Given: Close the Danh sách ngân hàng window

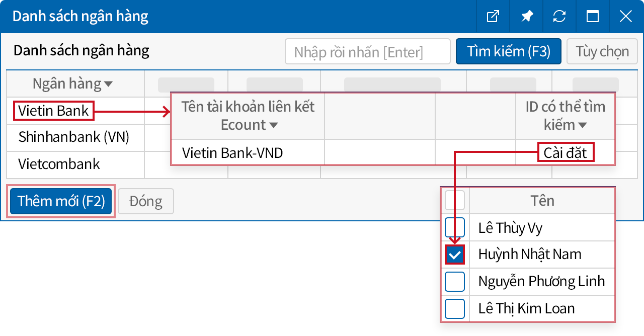Looking at the screenshot, I should click(x=626, y=17).
